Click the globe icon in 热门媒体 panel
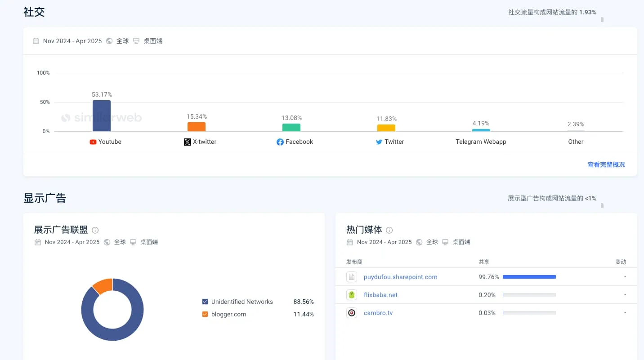This screenshot has width=644, height=360. [419, 242]
